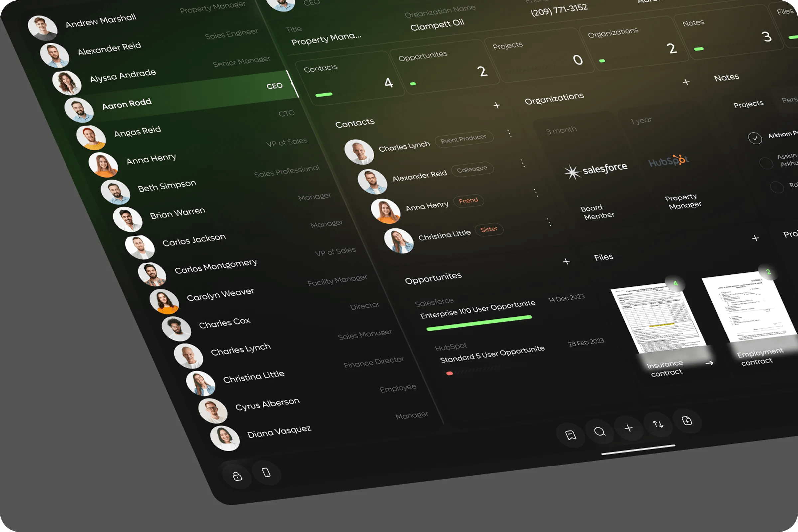This screenshot has width=798, height=532.
Task: Open the Insurance contract arrow link
Action: 709,363
